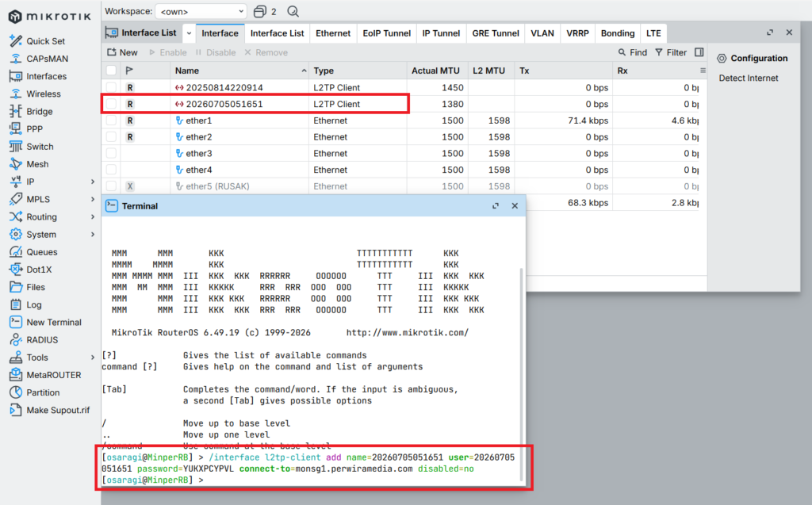
Task: Open RADIUS settings
Action: [33, 340]
